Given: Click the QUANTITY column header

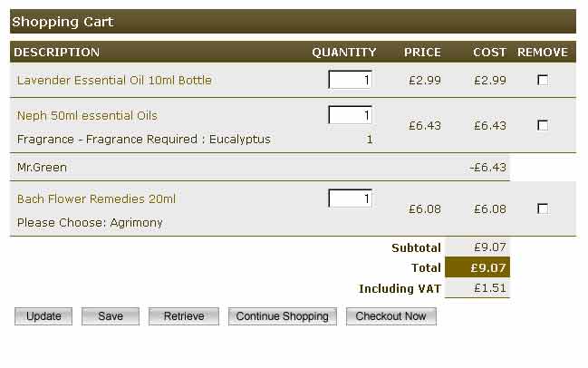Looking at the screenshot, I should click(x=344, y=52).
